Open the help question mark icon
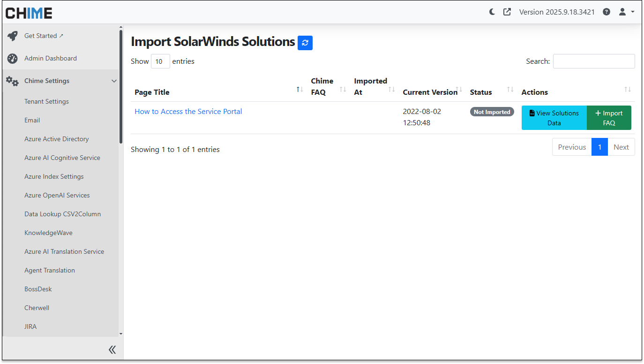The height and width of the screenshot is (364, 644). point(607,12)
